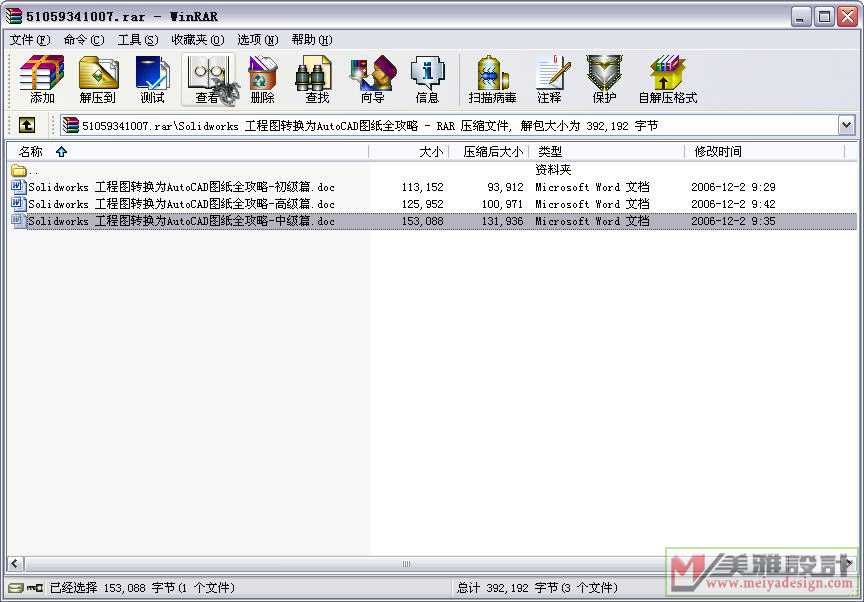Close the WinRAR window

tap(847, 17)
